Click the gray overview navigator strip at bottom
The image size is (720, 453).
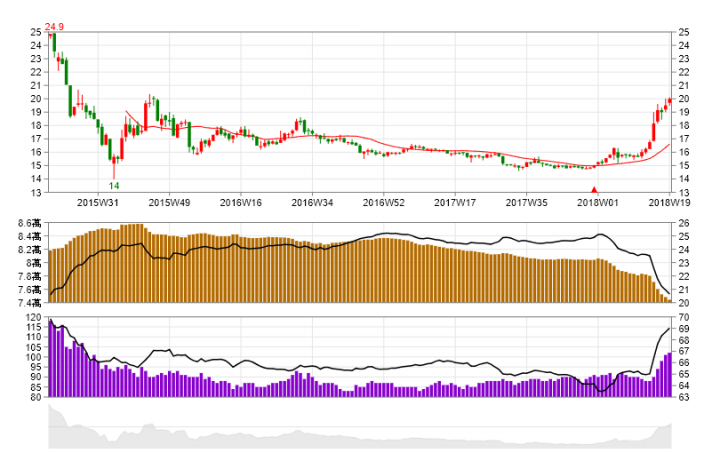(x=360, y=426)
